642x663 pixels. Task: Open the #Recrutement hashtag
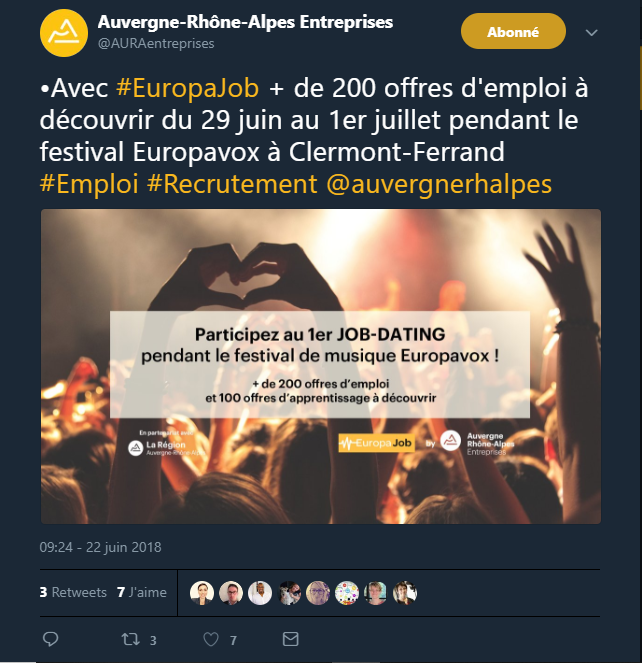click(232, 184)
